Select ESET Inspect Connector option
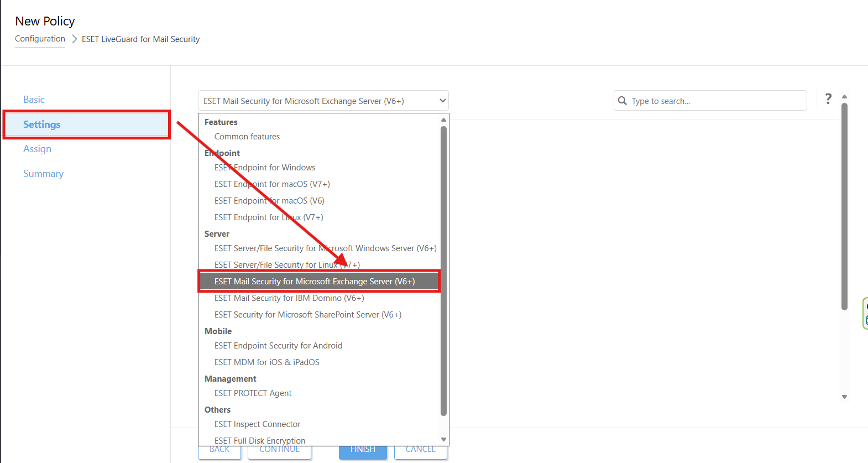 click(258, 424)
